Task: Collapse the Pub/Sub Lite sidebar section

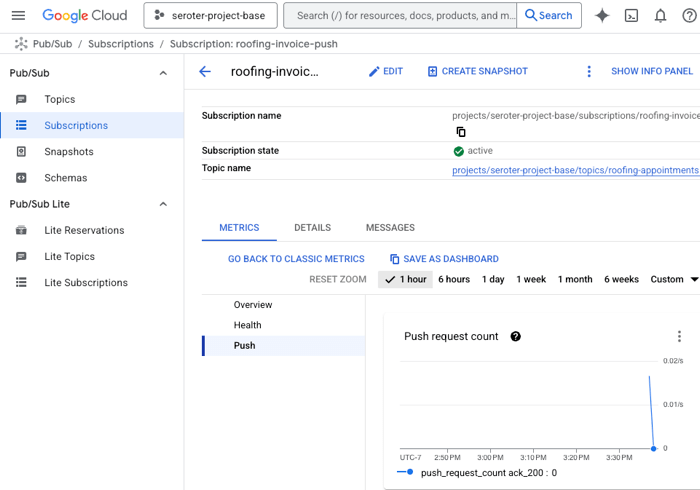Action: point(164,204)
